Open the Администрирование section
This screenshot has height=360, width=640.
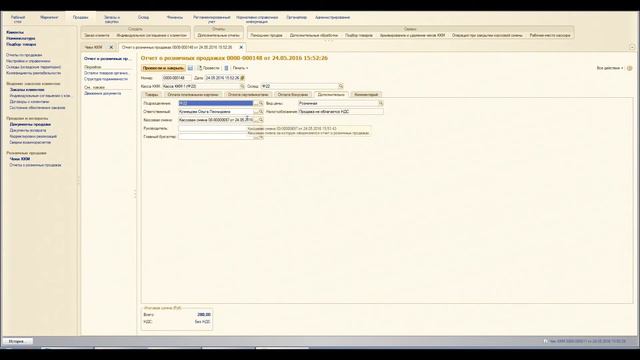[332, 18]
